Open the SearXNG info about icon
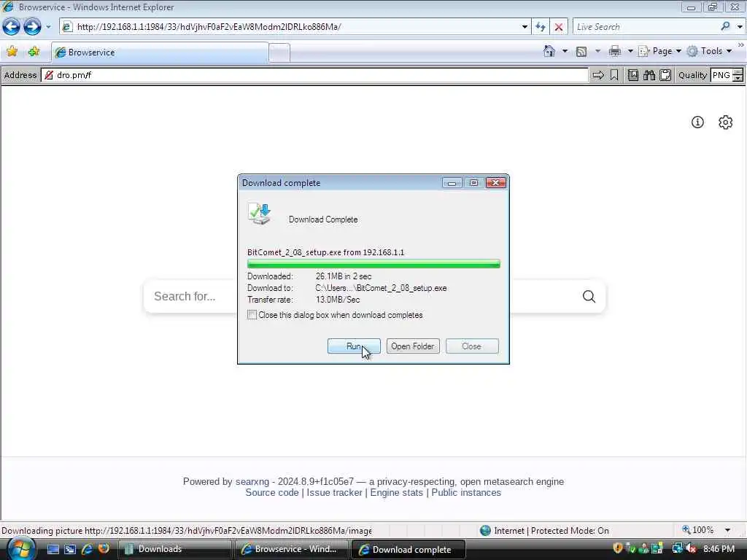The height and width of the screenshot is (560, 747). point(697,122)
